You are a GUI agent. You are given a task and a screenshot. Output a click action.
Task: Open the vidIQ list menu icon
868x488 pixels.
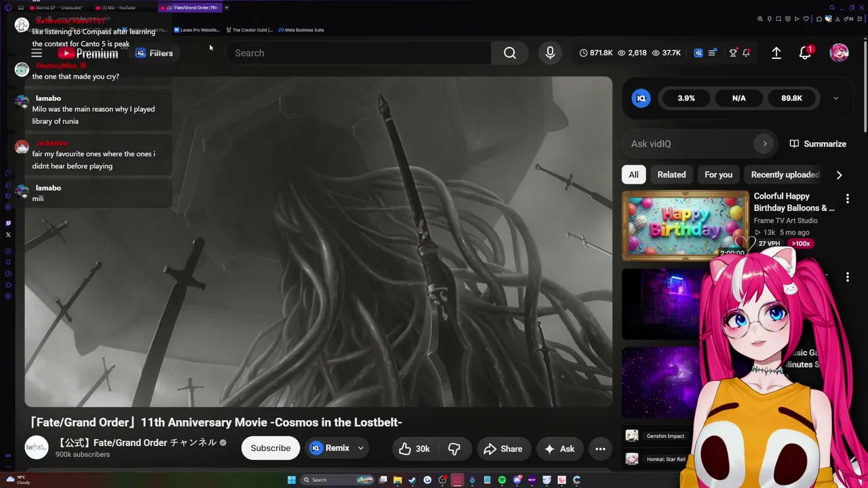[x=712, y=53]
